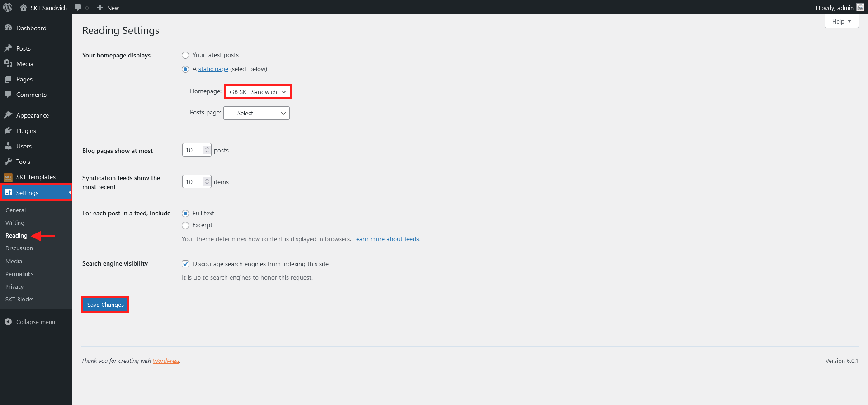Click the Media library icon in sidebar

point(8,63)
